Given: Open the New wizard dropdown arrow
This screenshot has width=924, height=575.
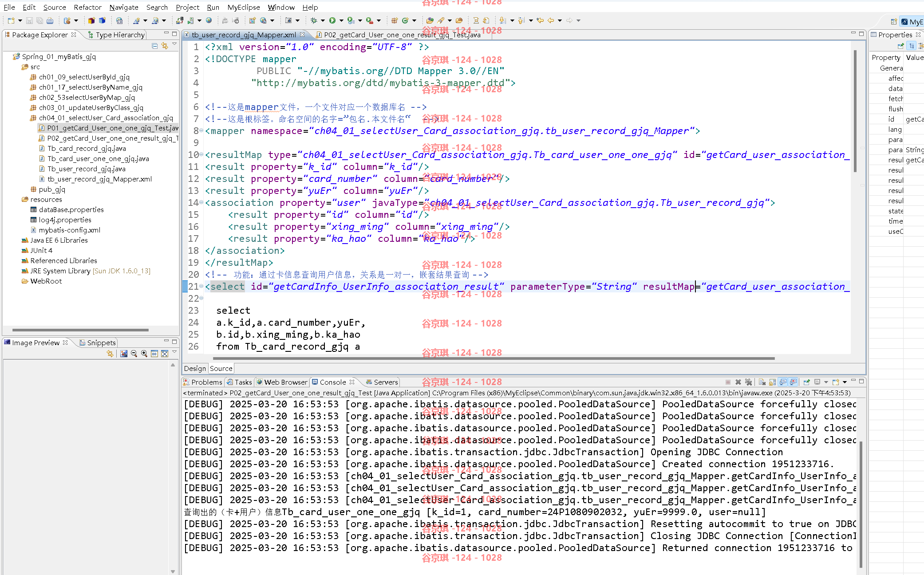Looking at the screenshot, I should [20, 20].
